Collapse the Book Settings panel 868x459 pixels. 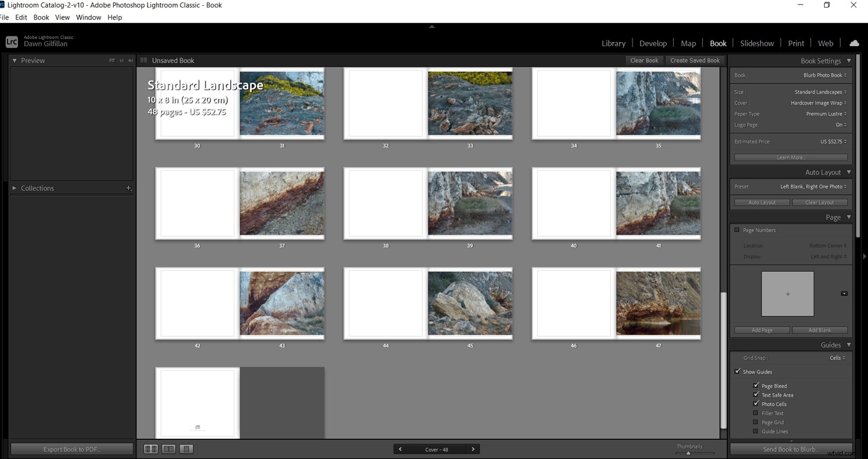coord(849,61)
